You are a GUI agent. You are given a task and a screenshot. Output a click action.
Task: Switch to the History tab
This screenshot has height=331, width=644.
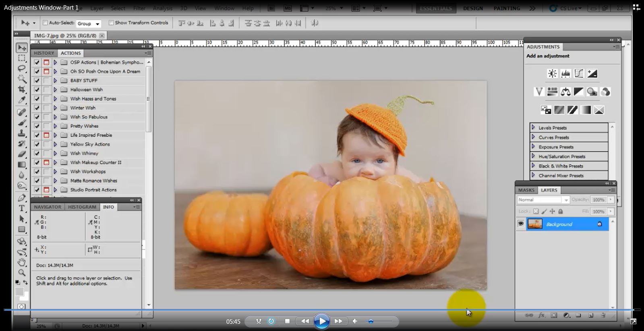pos(44,53)
